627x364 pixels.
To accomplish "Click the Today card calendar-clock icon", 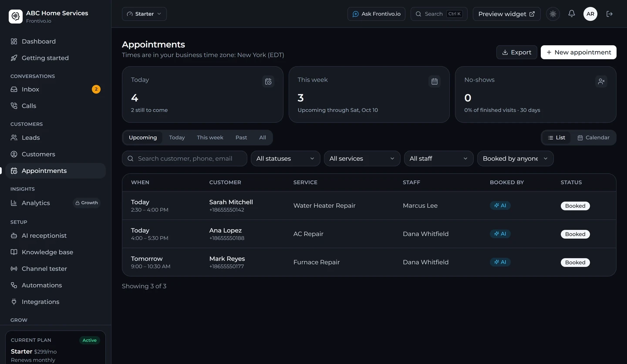I will point(268,81).
